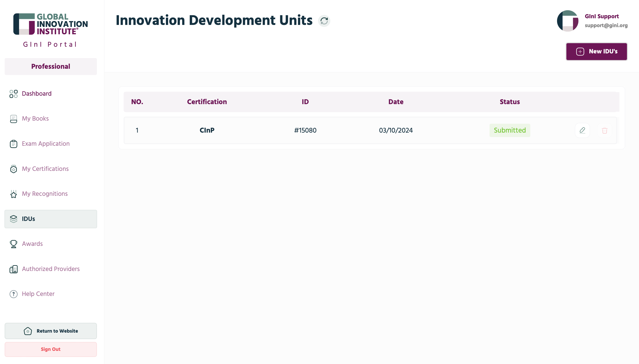Viewport: 639px width, 364px height.
Task: Click the Sign Out button
Action: tap(51, 349)
